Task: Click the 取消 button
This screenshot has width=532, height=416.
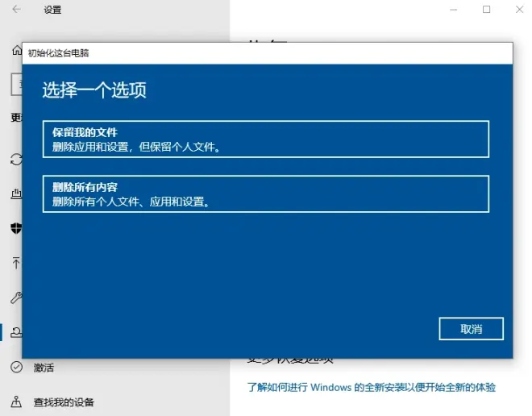Action: click(471, 329)
